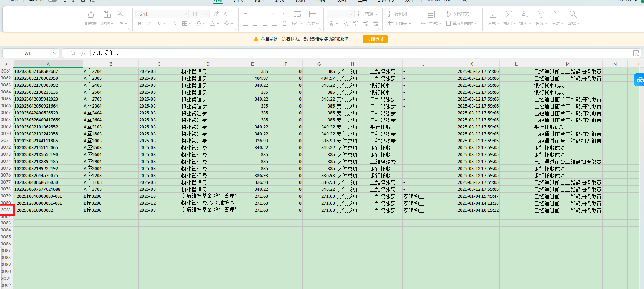
Task: Click the formula bar expand icon
Action: point(636,53)
